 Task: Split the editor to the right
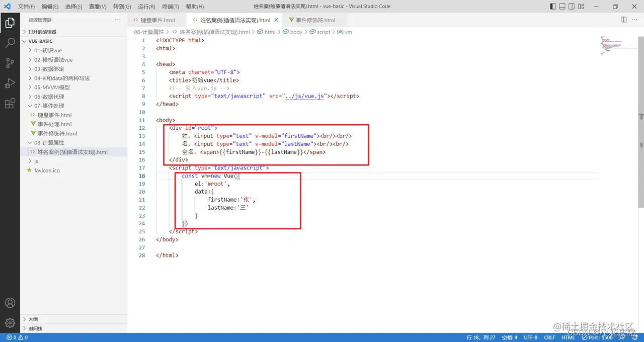[623, 20]
